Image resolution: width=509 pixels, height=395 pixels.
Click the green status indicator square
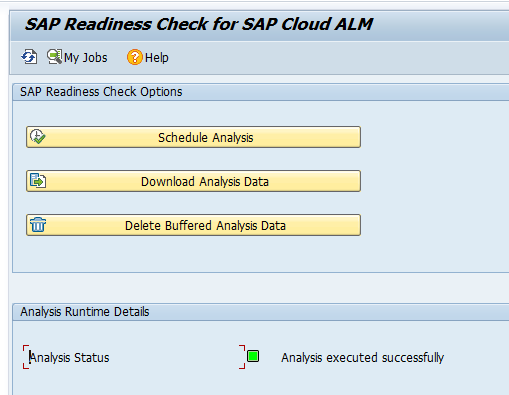253,356
